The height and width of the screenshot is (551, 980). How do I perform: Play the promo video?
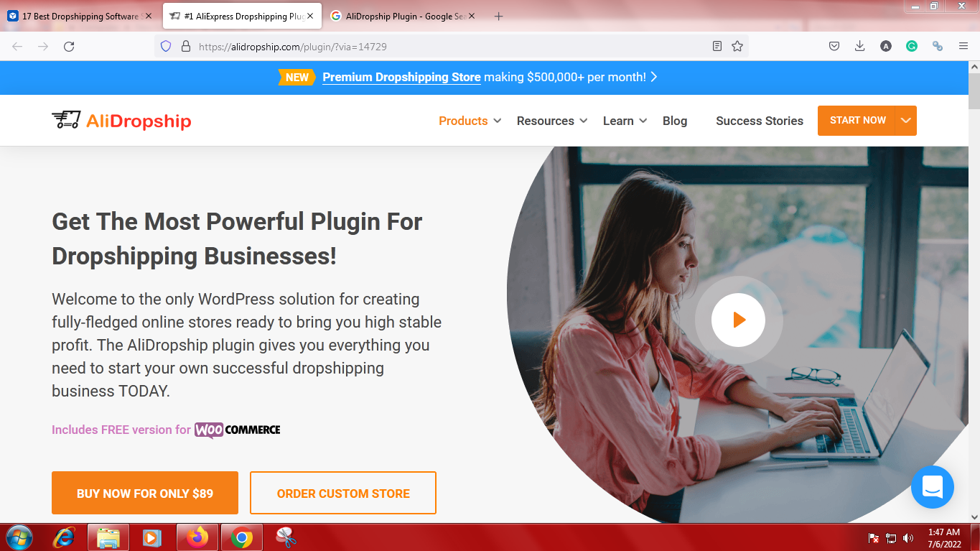tap(738, 320)
